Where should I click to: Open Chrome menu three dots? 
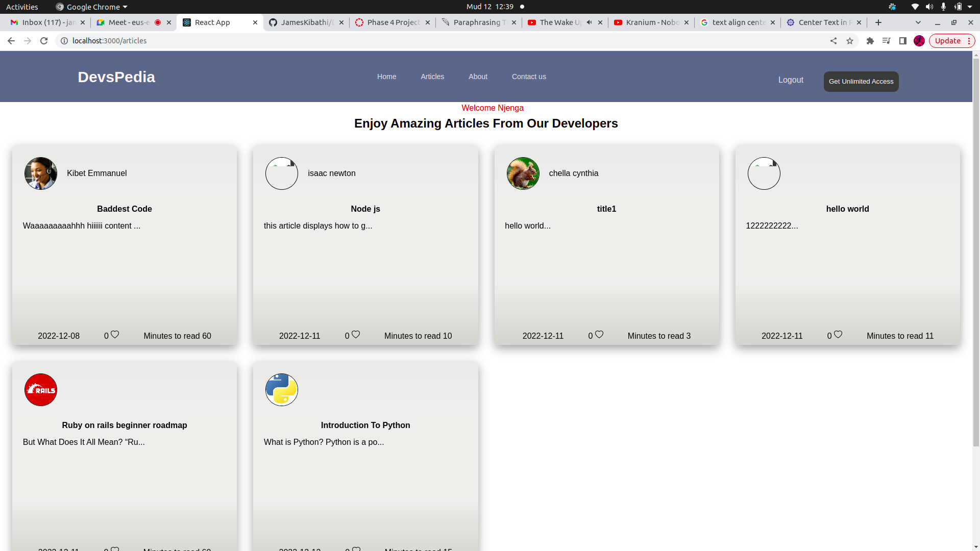(969, 41)
